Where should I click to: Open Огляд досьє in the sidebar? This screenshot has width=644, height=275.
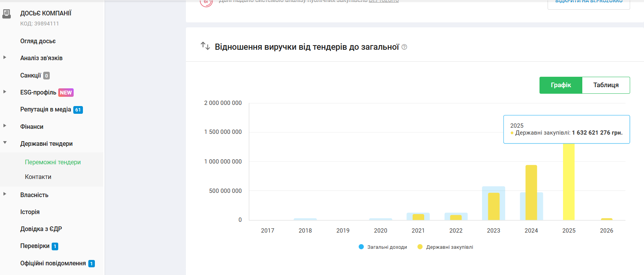pyautogui.click(x=38, y=41)
